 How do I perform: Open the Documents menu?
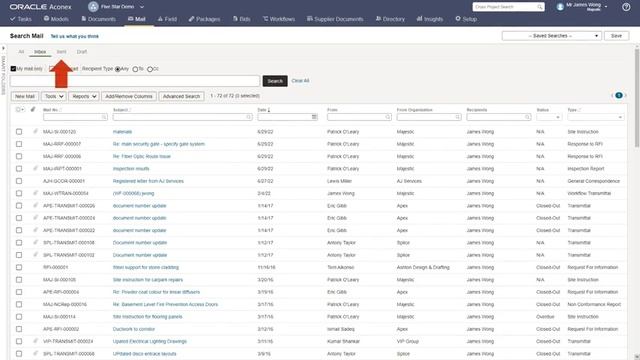(98, 19)
